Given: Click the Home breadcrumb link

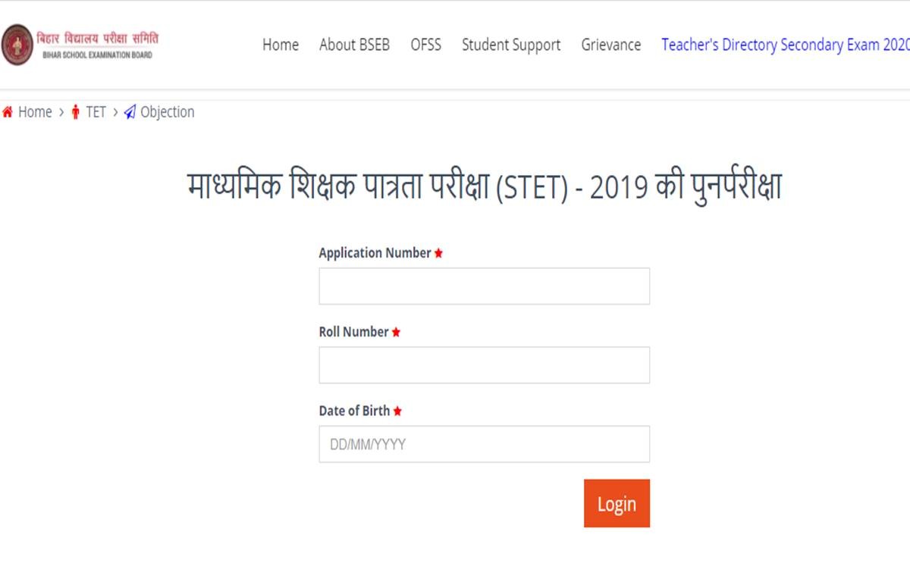Looking at the screenshot, I should [x=35, y=112].
